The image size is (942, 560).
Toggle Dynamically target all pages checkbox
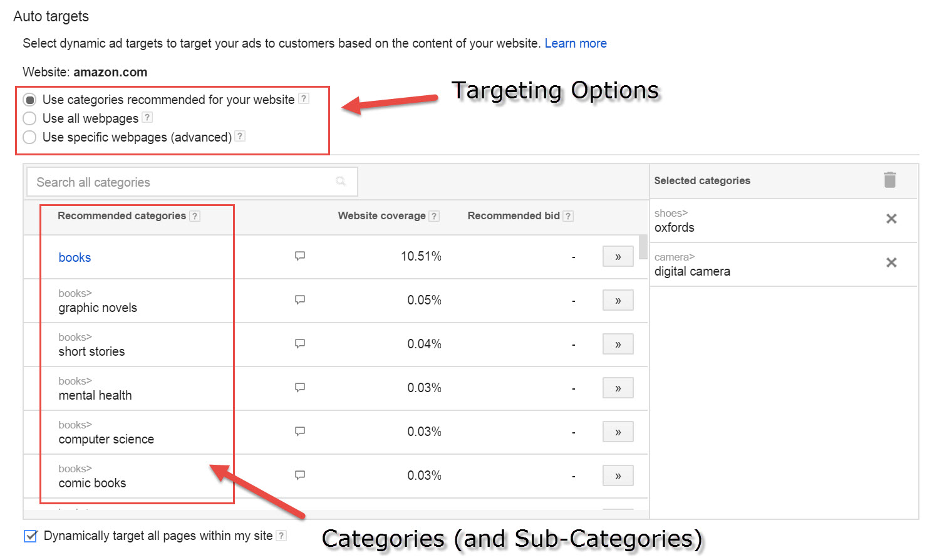30,536
